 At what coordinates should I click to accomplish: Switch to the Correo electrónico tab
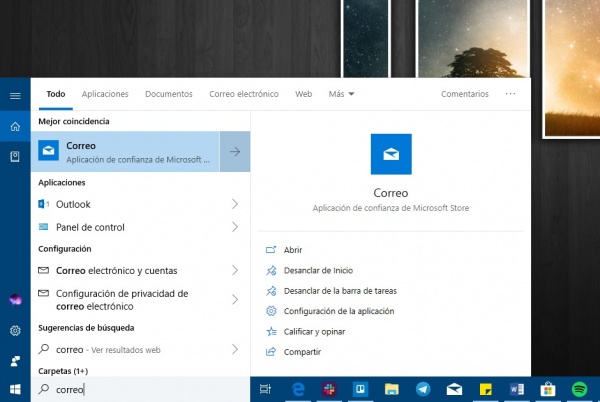pyautogui.click(x=244, y=94)
